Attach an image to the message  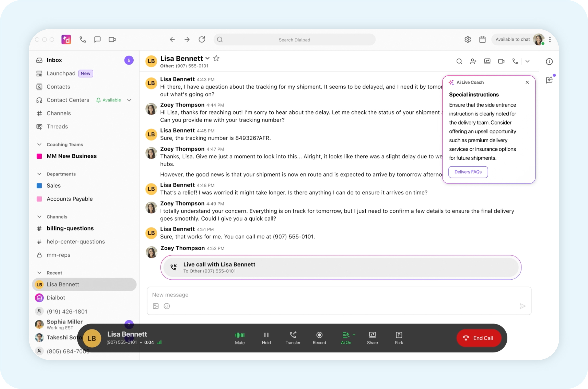pos(156,306)
